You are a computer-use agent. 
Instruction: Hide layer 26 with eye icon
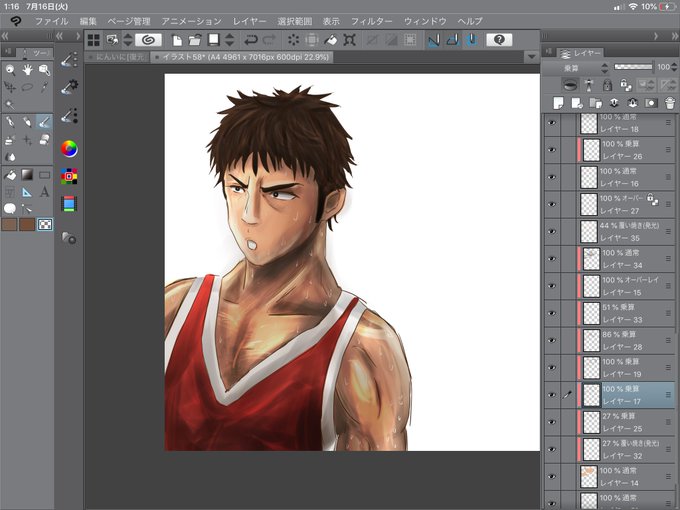(x=552, y=150)
